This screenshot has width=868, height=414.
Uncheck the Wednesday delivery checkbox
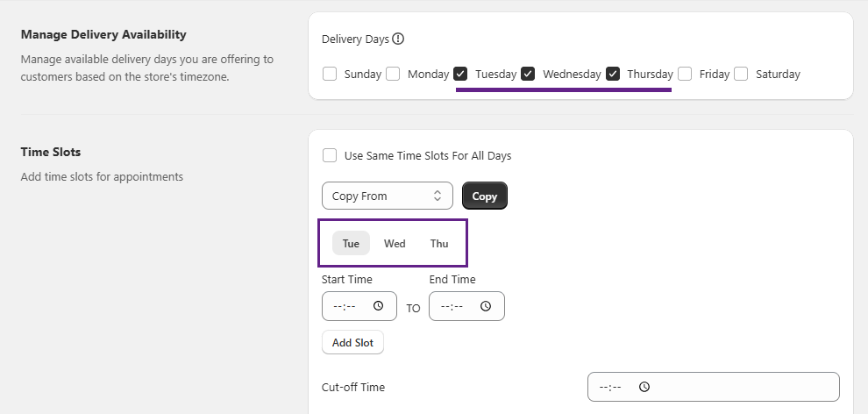[528, 74]
